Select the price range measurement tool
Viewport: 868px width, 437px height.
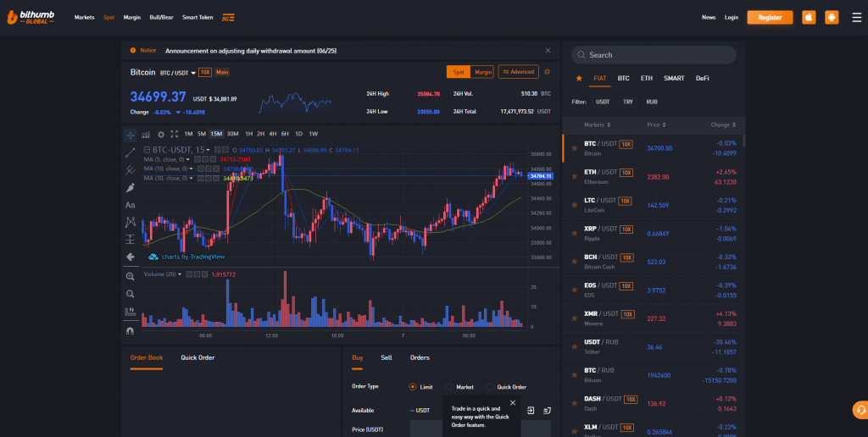click(x=130, y=239)
